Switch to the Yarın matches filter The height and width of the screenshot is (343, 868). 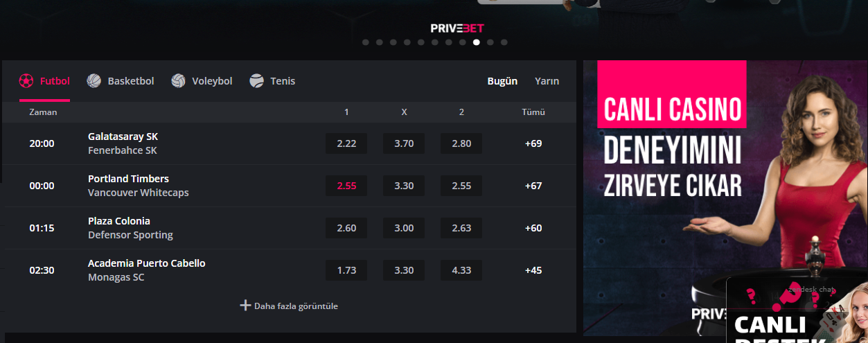point(547,81)
